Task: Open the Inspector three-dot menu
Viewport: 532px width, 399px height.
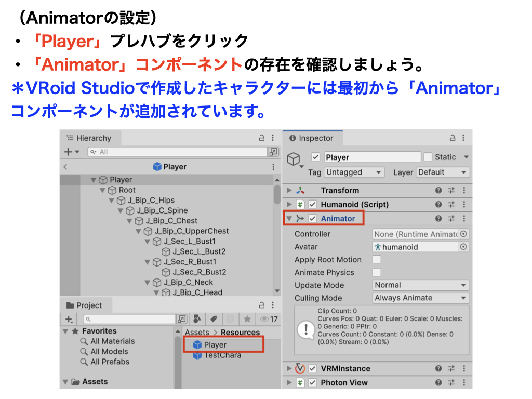Action: (x=463, y=138)
